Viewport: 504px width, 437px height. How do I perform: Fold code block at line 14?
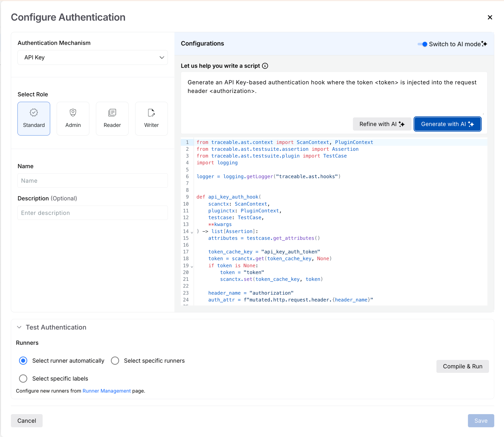tap(192, 232)
